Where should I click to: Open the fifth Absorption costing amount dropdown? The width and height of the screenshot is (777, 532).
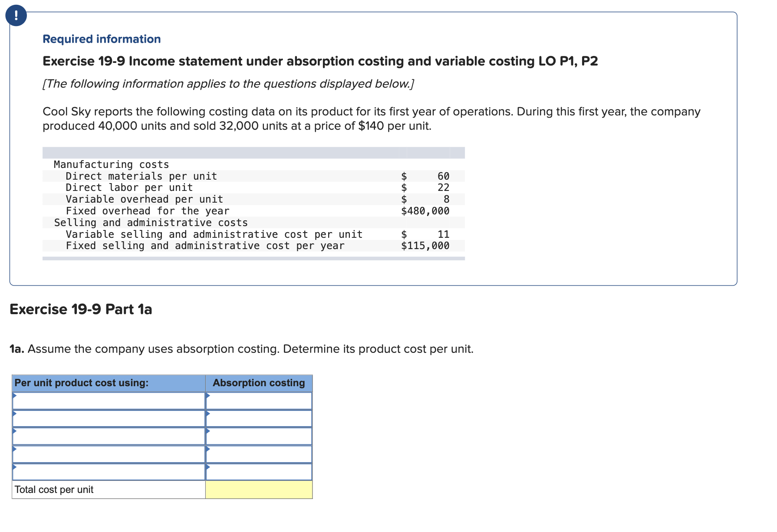point(258,472)
